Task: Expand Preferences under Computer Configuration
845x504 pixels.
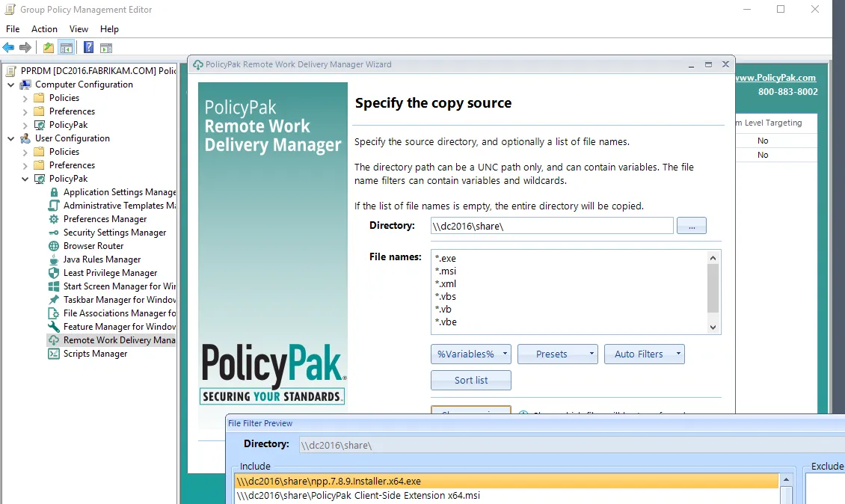Action: pos(25,111)
